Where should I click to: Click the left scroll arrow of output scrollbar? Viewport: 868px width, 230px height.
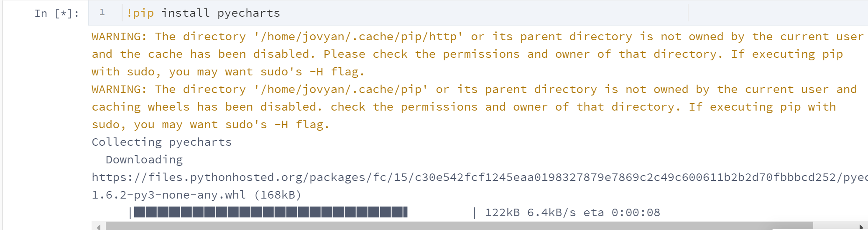coord(99,227)
